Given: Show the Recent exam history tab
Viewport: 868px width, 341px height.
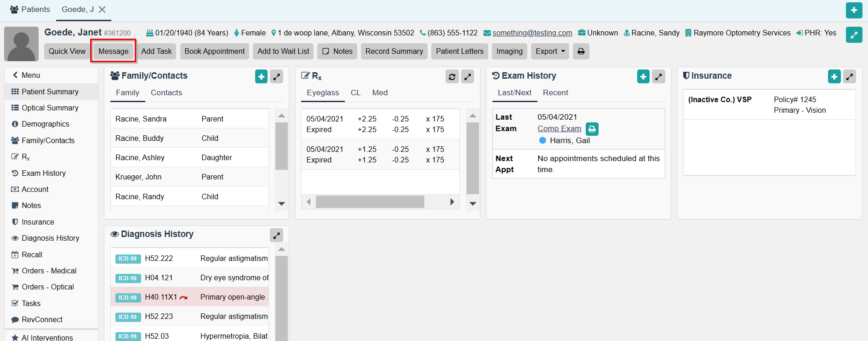Looking at the screenshot, I should (x=555, y=93).
